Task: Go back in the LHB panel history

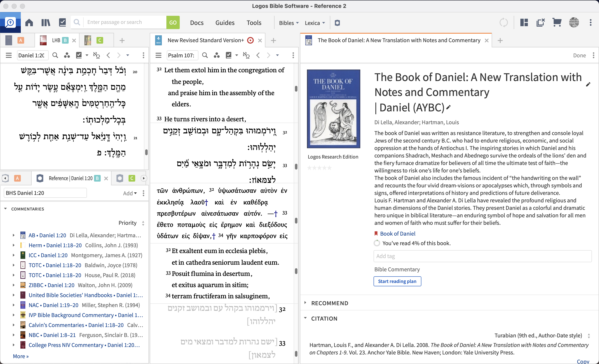Action: 108,55
